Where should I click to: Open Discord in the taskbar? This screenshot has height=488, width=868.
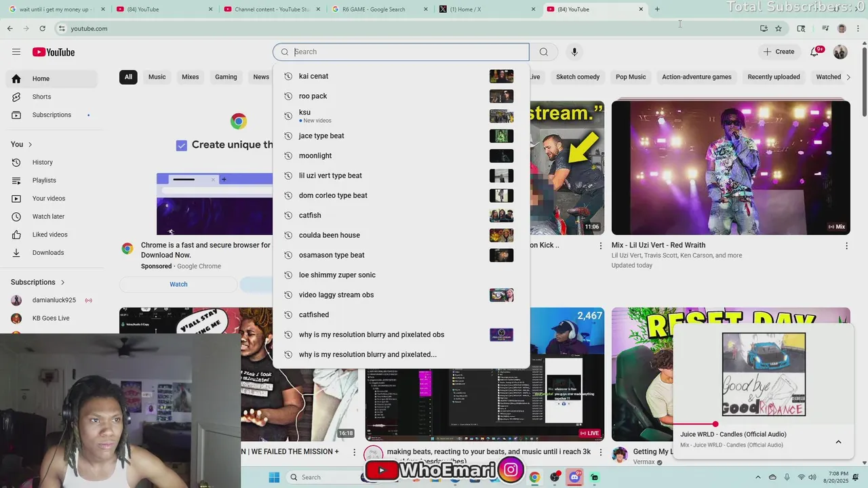point(575,477)
